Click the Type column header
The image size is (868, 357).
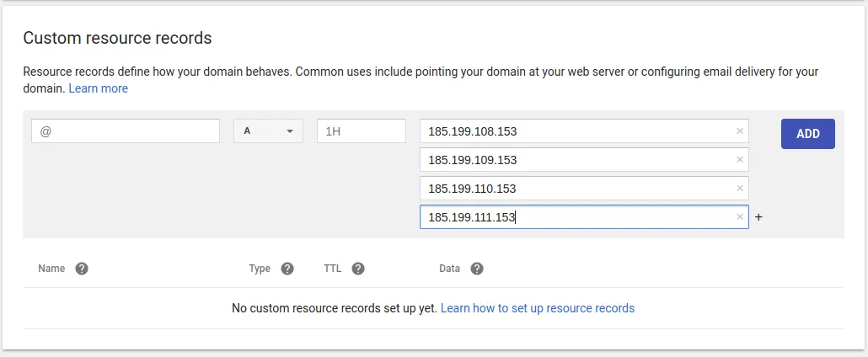(x=260, y=269)
